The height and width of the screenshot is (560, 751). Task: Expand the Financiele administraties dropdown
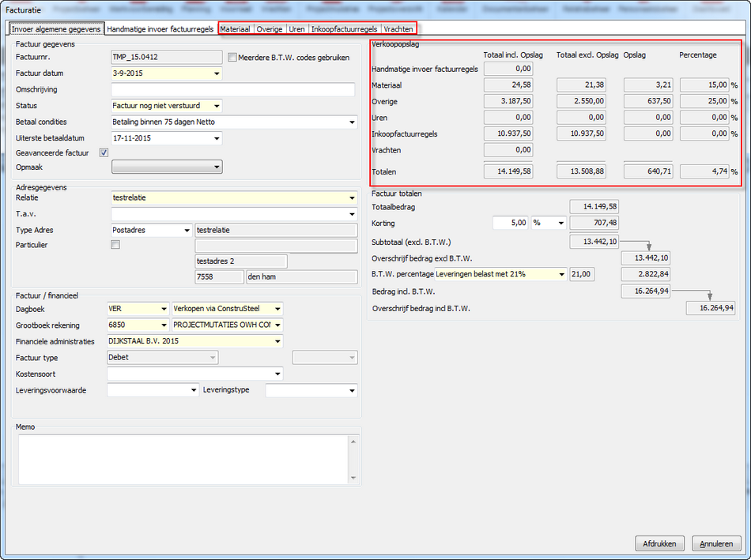click(x=277, y=341)
